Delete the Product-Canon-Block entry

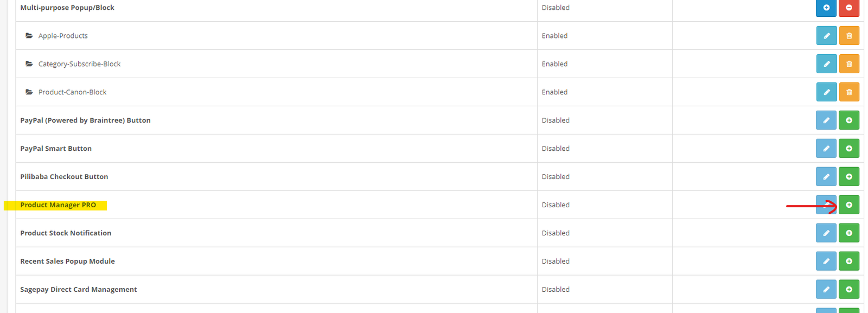848,92
